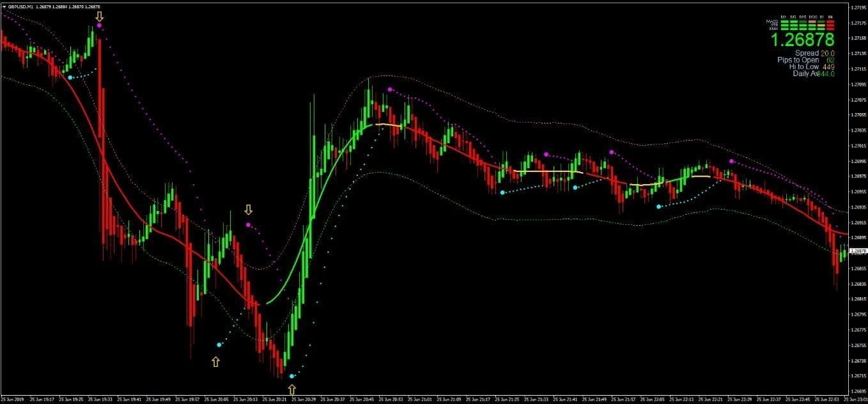Click the up arrow signal near 20:05
This screenshot has width=868, height=404.
pos(215,362)
